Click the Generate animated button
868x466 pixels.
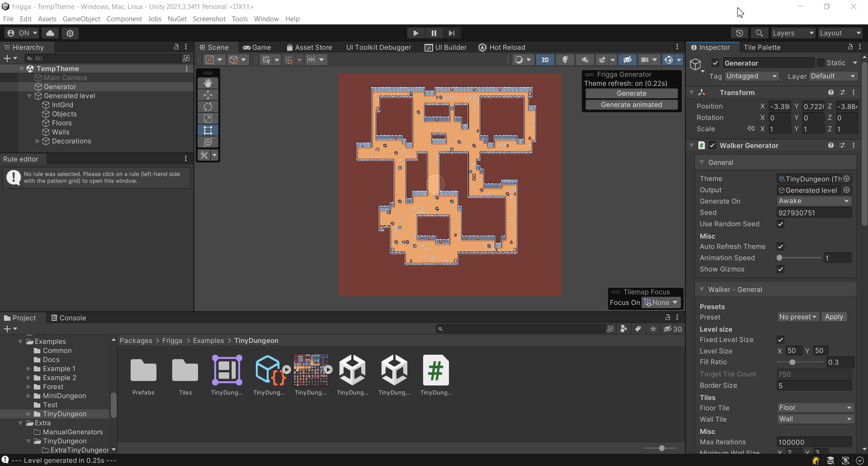tap(632, 105)
